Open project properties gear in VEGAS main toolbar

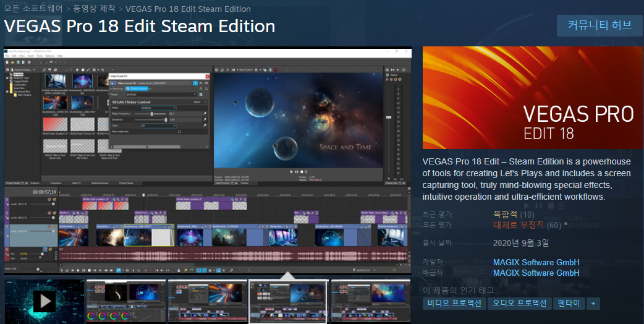click(29, 62)
